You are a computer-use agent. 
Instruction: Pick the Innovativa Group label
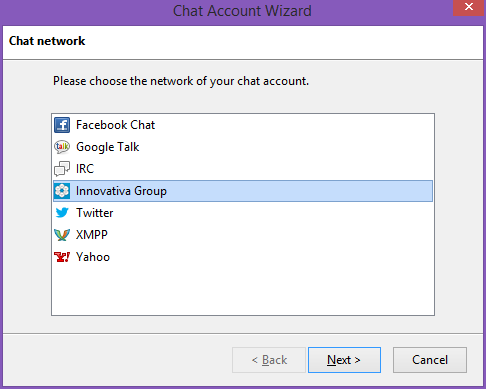tap(121, 191)
